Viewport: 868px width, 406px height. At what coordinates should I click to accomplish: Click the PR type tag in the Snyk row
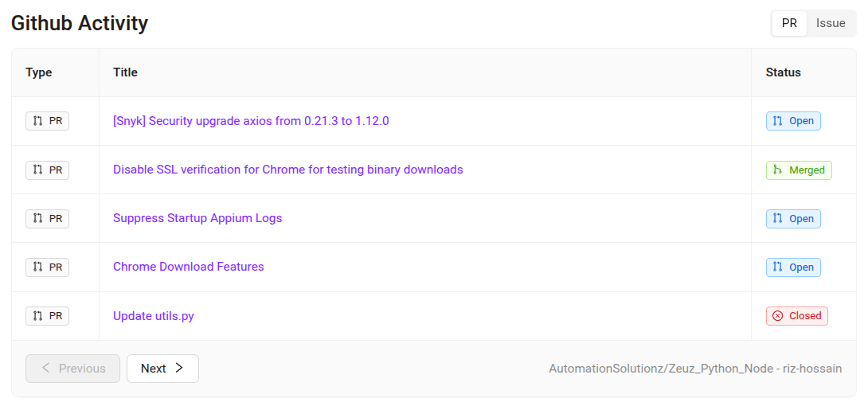(47, 121)
